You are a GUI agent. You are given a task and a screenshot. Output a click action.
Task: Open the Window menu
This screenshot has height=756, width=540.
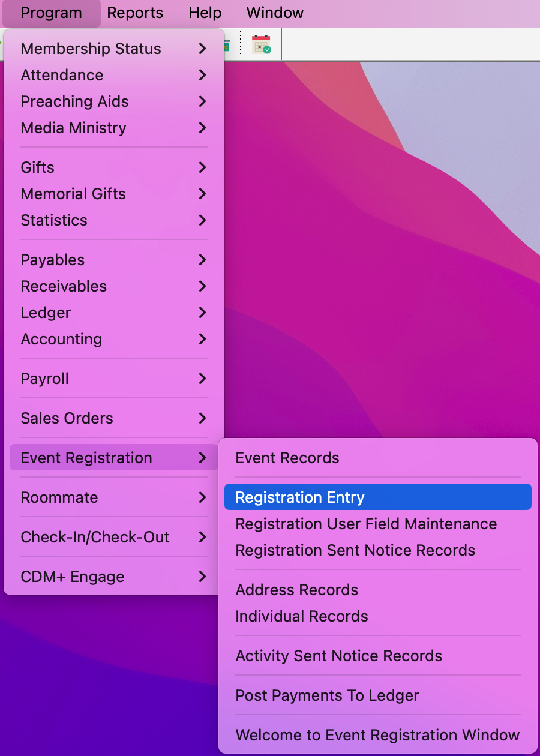pyautogui.click(x=275, y=13)
